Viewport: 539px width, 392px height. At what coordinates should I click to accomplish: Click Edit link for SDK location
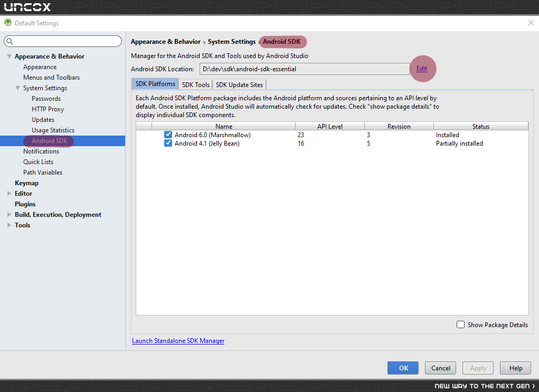[422, 69]
